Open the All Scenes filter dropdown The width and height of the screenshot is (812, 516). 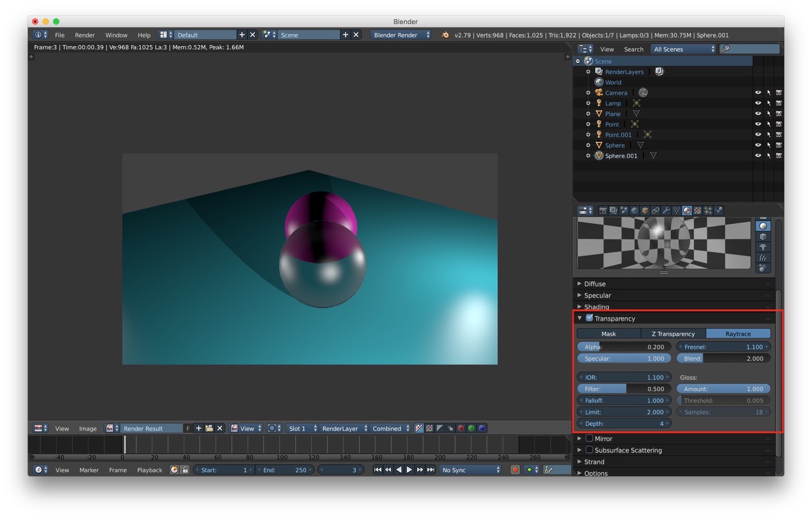click(684, 49)
